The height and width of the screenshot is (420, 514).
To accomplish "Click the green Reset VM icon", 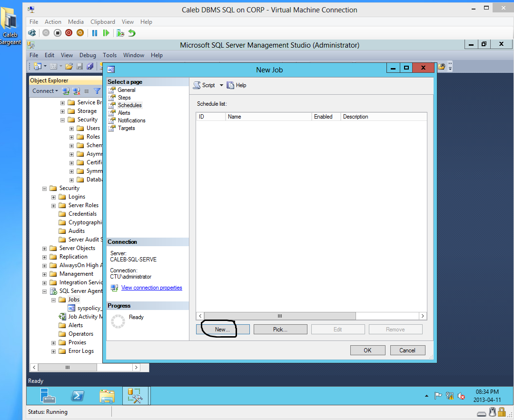I will 106,33.
